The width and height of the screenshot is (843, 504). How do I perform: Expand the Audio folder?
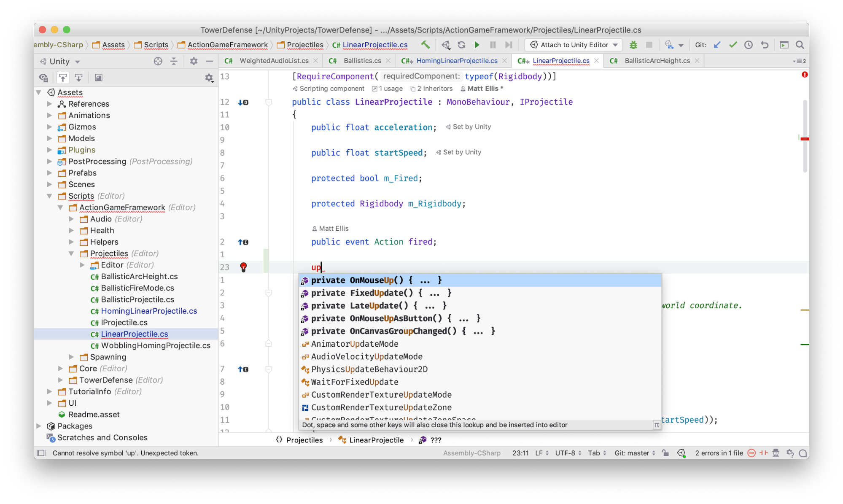click(72, 219)
